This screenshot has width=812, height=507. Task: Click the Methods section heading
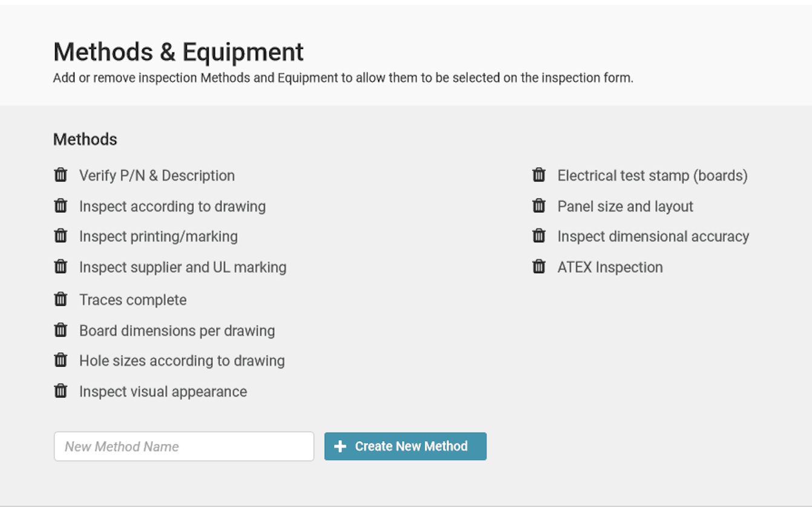(x=85, y=139)
